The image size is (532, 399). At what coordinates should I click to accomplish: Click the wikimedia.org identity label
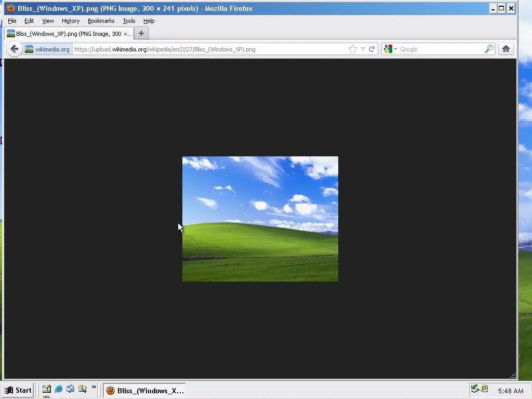pyautogui.click(x=52, y=49)
